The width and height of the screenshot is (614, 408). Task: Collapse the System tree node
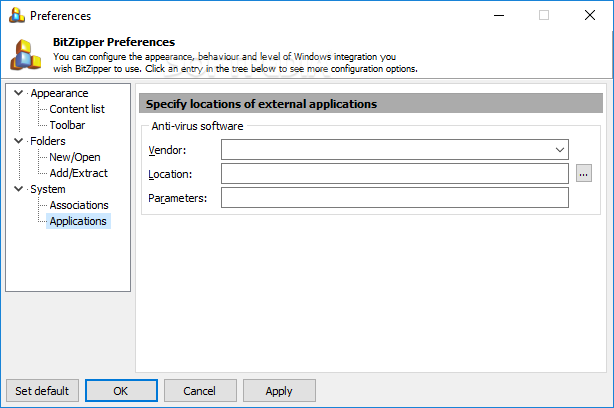point(18,189)
